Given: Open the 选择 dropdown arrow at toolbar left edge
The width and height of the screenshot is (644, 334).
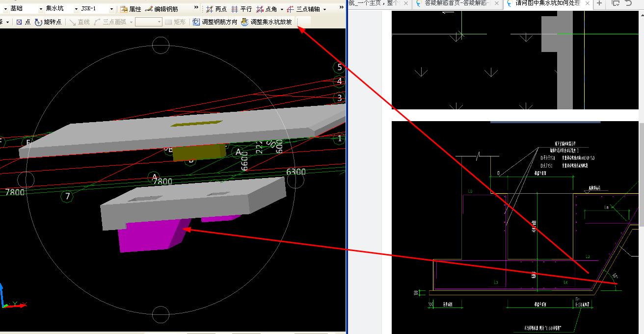Looking at the screenshot, I should click(8, 23).
